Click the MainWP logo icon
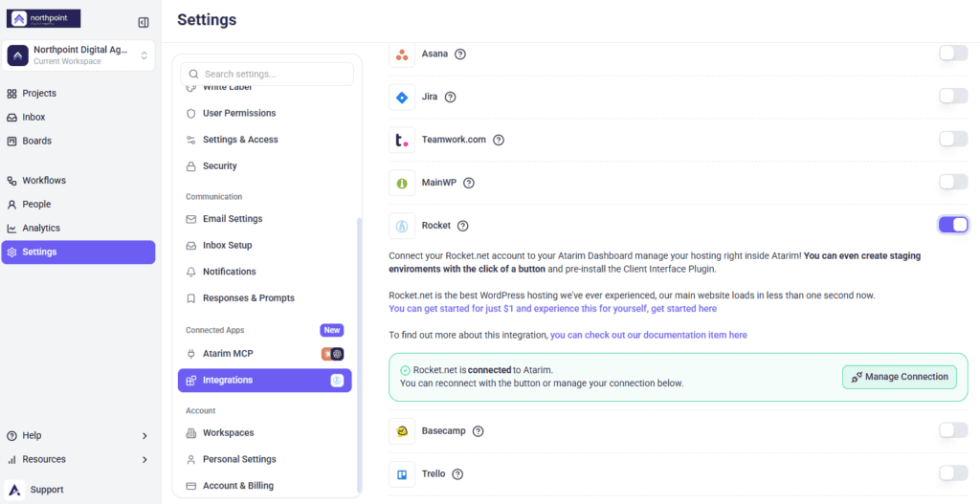This screenshot has width=980, height=504. point(402,183)
